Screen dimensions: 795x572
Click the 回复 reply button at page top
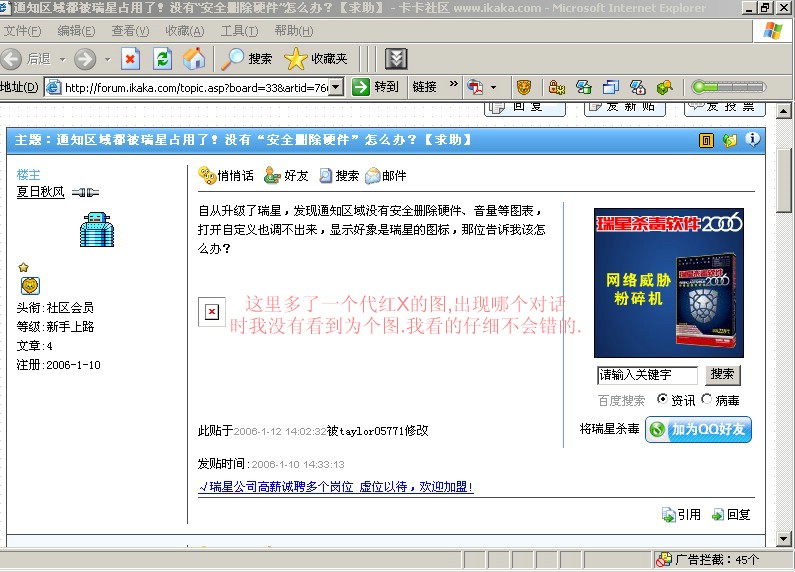point(525,108)
